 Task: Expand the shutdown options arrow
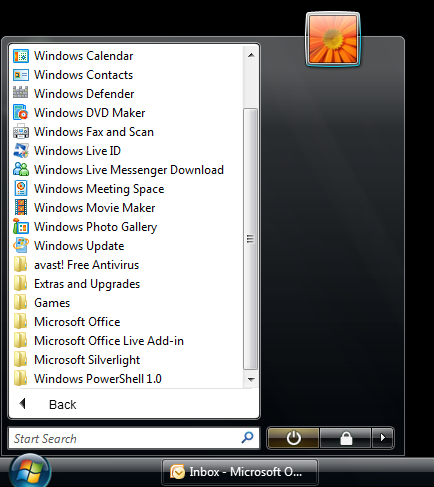(x=383, y=438)
